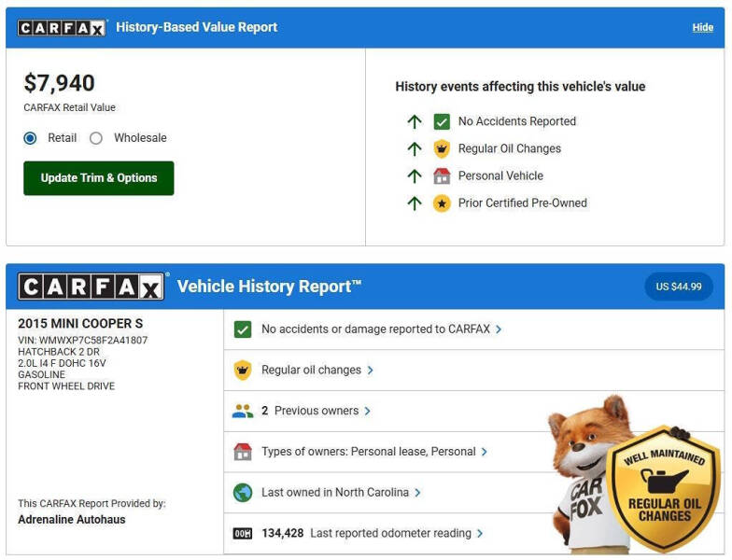Click the star icon beside Prior Certified Pre-Owned
This screenshot has height=560, width=732.
[442, 203]
